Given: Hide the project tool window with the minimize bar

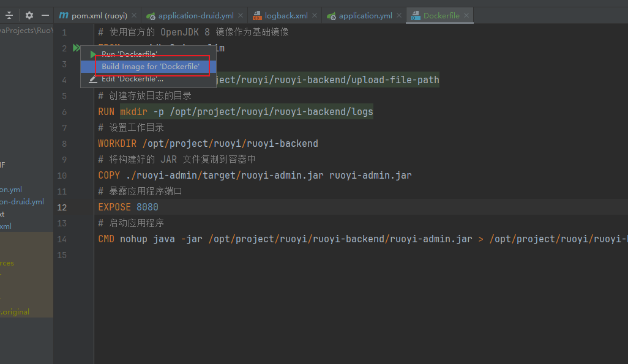Looking at the screenshot, I should point(45,14).
